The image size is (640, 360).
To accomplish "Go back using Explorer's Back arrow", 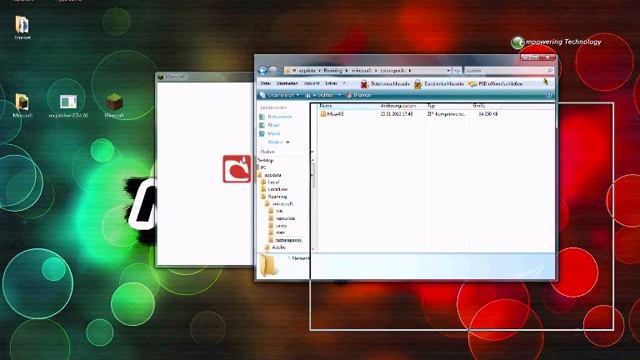I will click(x=263, y=71).
